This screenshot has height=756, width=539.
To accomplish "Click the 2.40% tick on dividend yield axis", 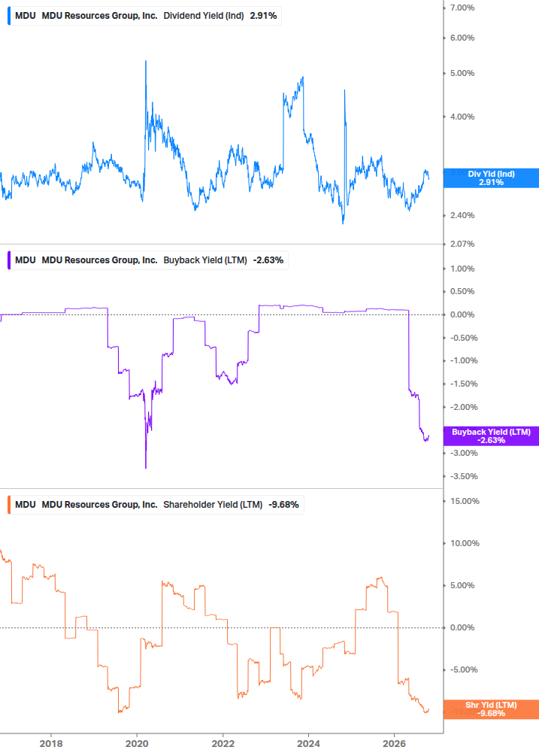I will [x=462, y=216].
